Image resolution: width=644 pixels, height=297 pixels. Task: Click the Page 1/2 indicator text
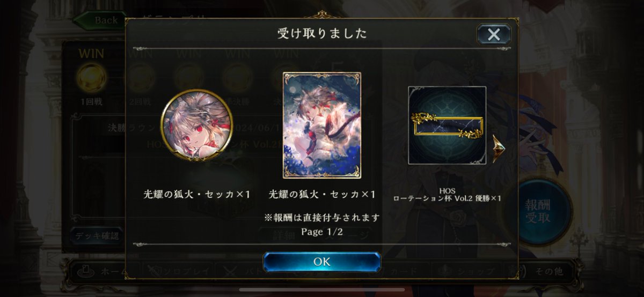tap(322, 231)
